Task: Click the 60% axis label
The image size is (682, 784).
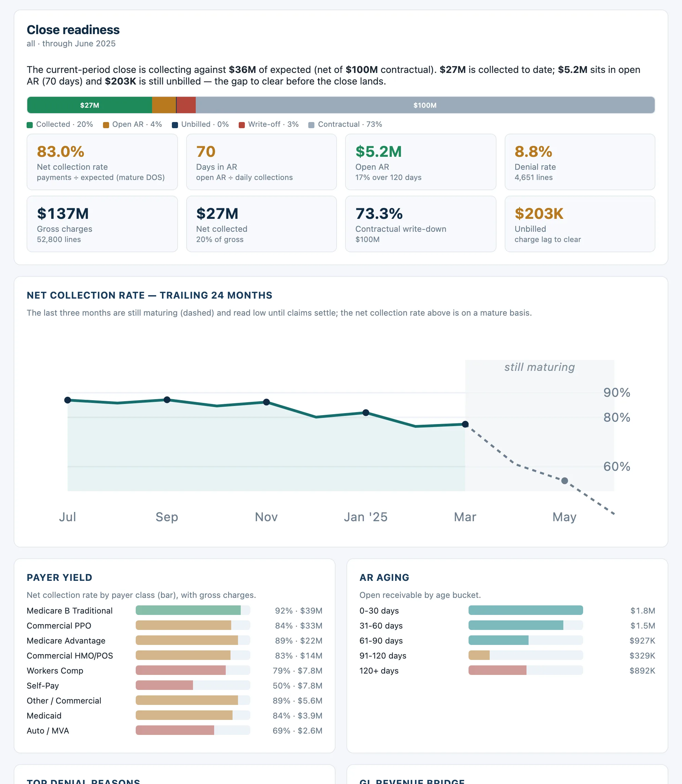Action: click(617, 466)
